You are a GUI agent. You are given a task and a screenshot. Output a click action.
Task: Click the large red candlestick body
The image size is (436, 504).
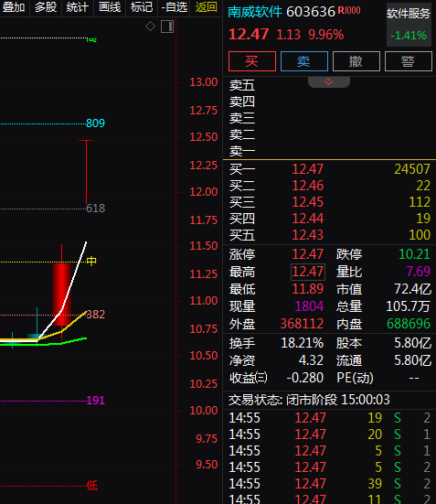[61, 295]
